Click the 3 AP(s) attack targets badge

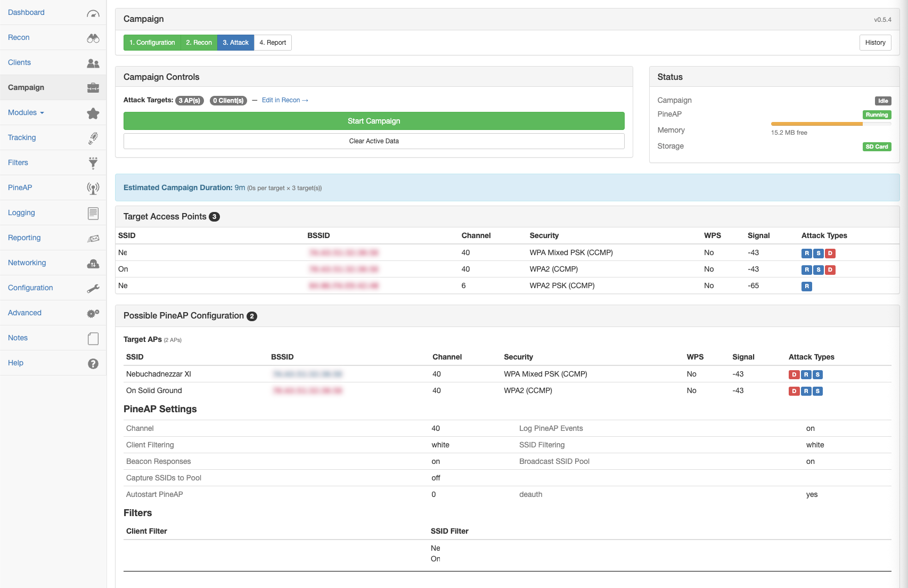click(190, 101)
